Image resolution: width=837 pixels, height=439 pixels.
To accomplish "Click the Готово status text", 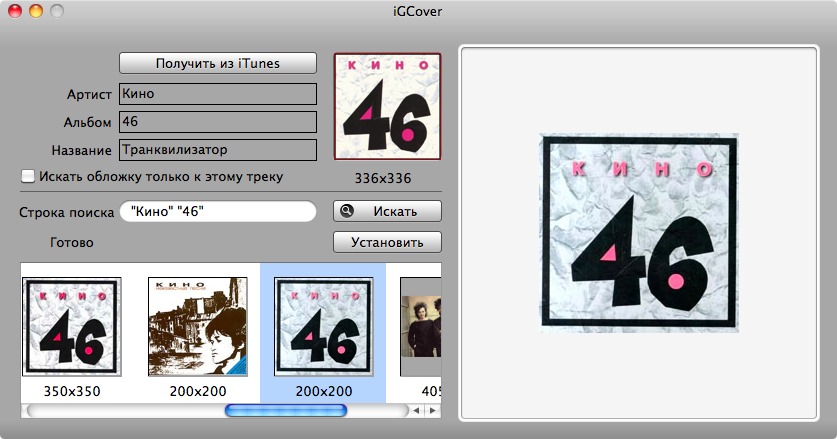I will click(x=72, y=242).
